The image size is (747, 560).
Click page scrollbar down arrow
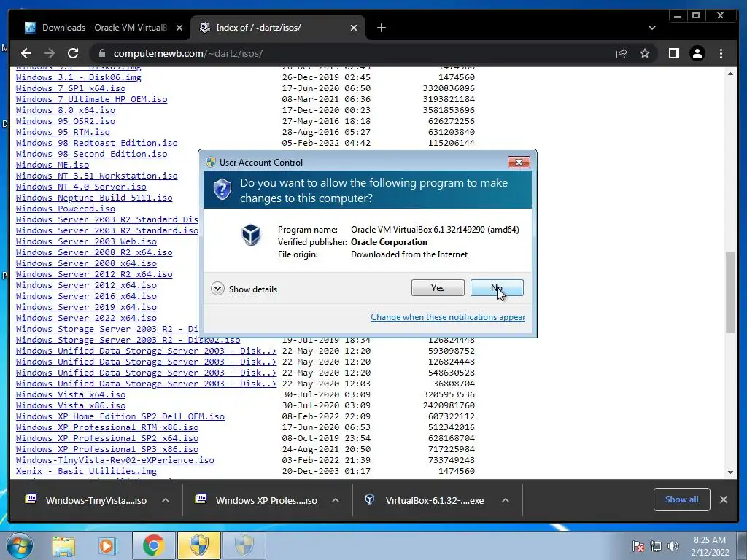click(x=731, y=472)
